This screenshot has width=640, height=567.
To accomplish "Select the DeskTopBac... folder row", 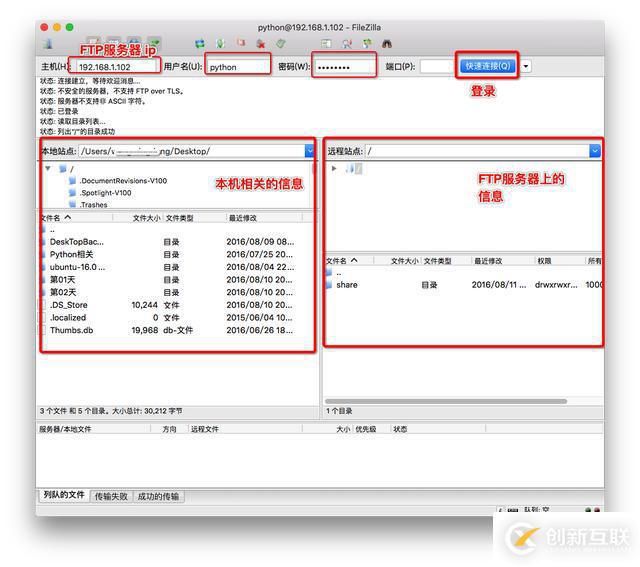I will tap(178, 242).
